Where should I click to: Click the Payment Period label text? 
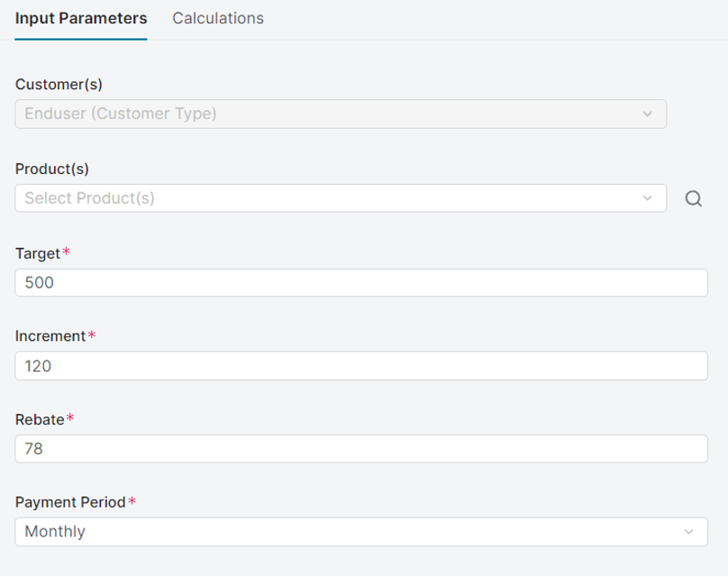tap(70, 502)
